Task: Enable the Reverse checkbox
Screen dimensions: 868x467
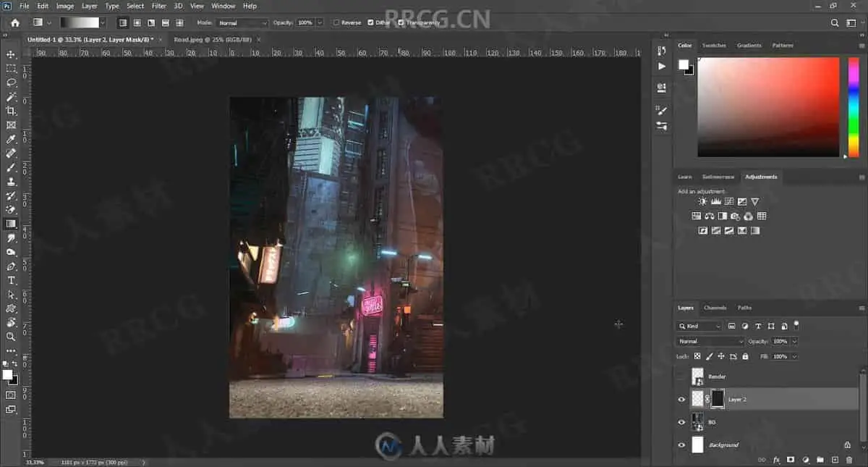Action: click(336, 22)
